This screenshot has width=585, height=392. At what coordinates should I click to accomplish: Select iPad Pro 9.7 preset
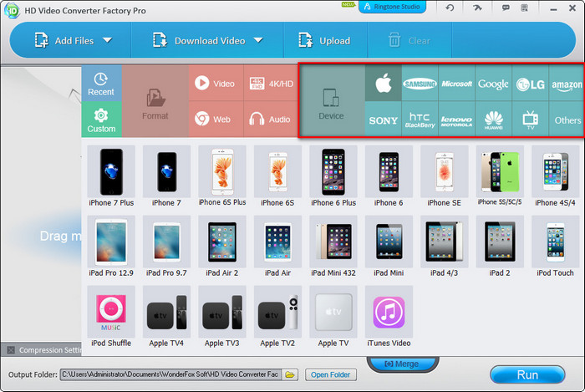(167, 247)
